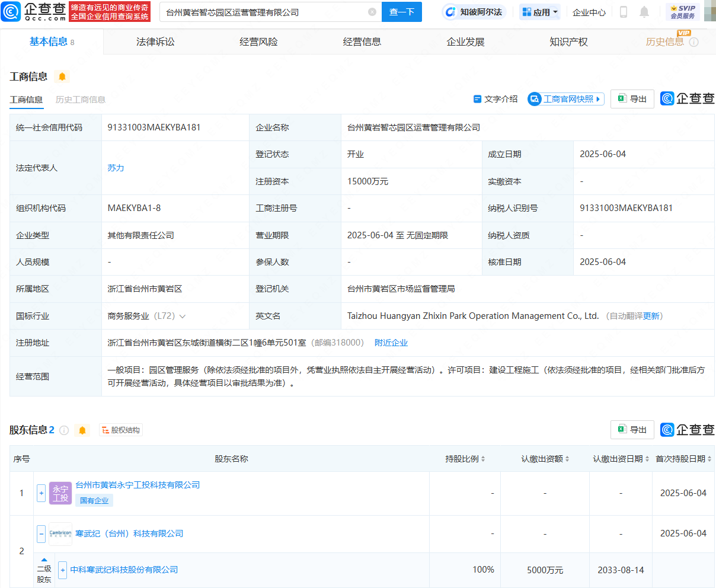Click the 5000万元 subscribed amount

coord(545,570)
